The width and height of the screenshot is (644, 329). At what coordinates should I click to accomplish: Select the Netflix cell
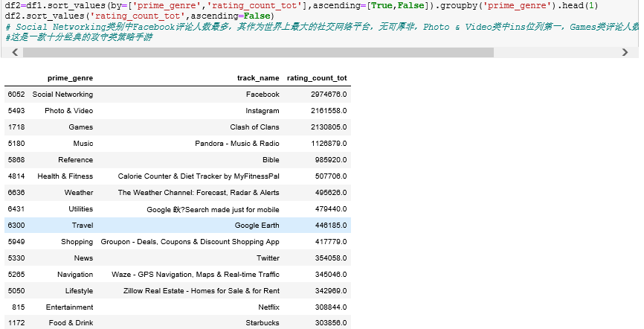[x=268, y=307]
